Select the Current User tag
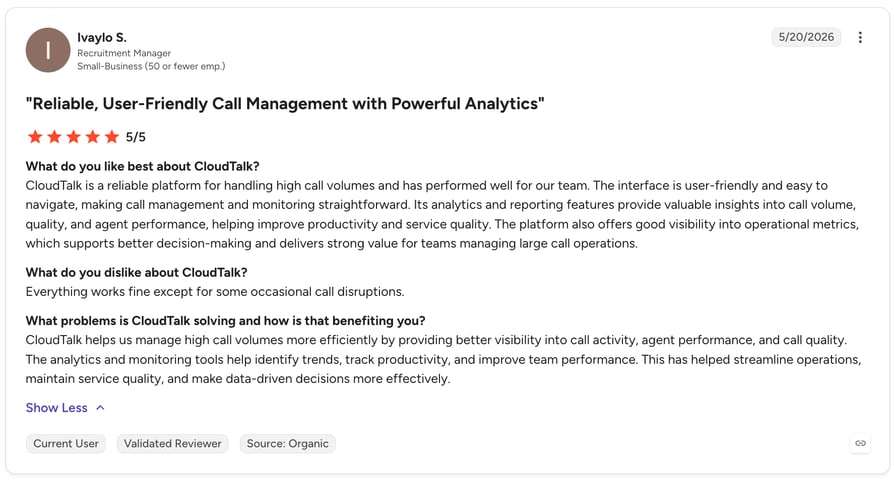The width and height of the screenshot is (894, 484). [x=66, y=444]
